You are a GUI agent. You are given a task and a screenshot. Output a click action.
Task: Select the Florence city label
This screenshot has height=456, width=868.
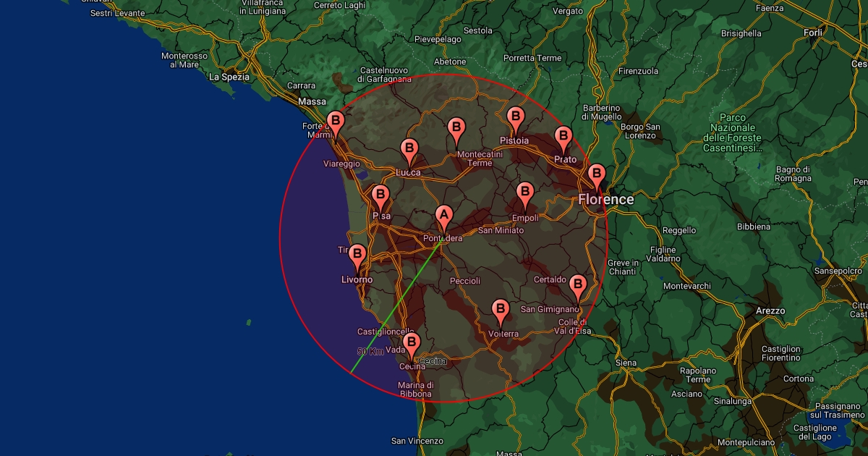tap(606, 200)
